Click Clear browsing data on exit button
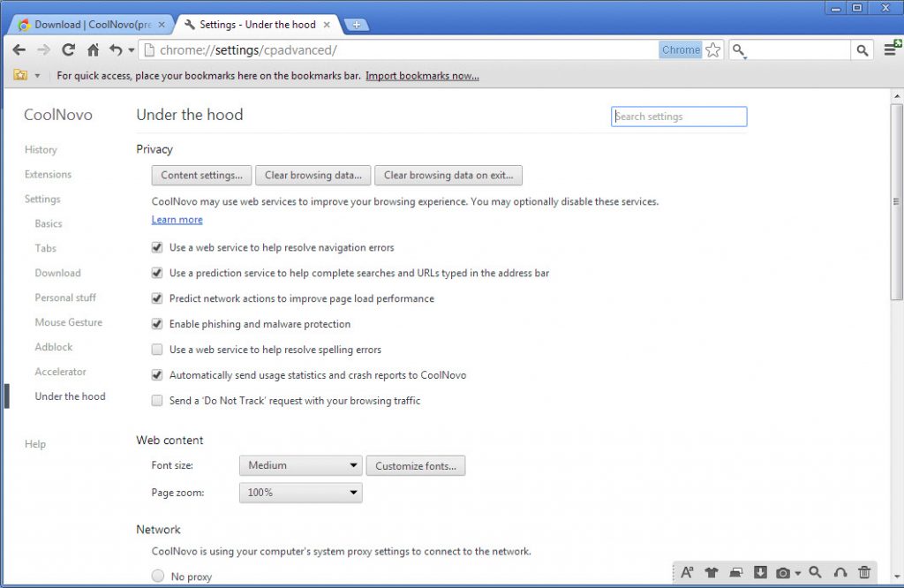904x588 pixels. [448, 175]
